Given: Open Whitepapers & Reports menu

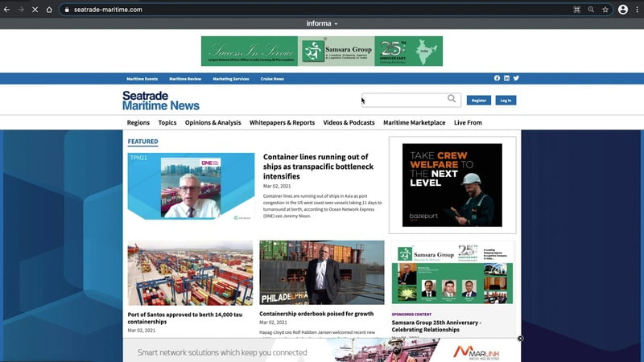Looking at the screenshot, I should (x=282, y=122).
